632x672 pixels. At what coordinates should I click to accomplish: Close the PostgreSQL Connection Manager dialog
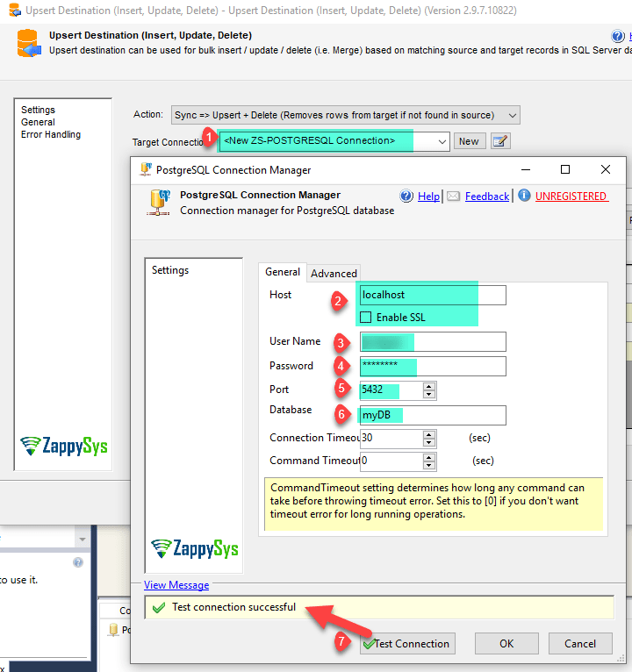[606, 169]
